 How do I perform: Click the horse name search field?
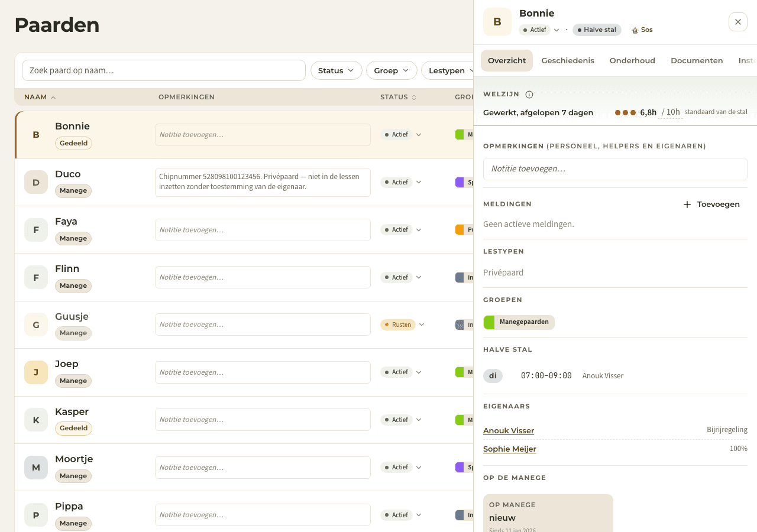pyautogui.click(x=164, y=70)
